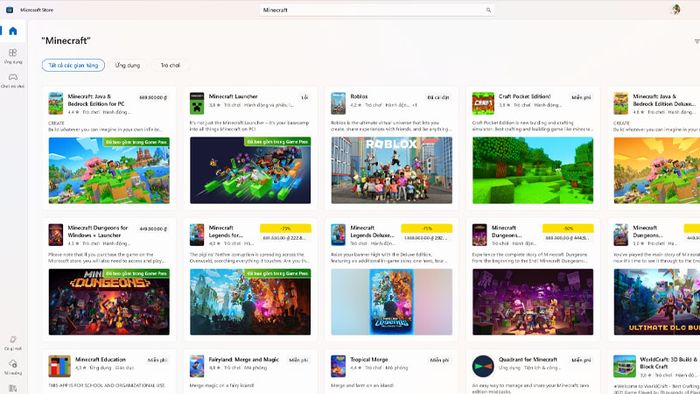This screenshot has width=700, height=394.
Task: Click the Fairyland: Merge and Magic icon
Action: [197, 366]
